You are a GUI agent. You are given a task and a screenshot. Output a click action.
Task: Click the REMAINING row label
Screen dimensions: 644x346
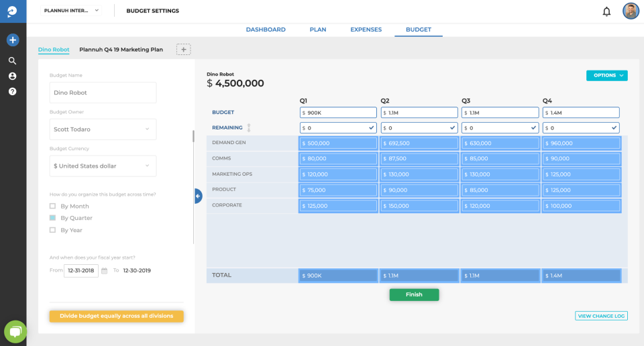(227, 127)
